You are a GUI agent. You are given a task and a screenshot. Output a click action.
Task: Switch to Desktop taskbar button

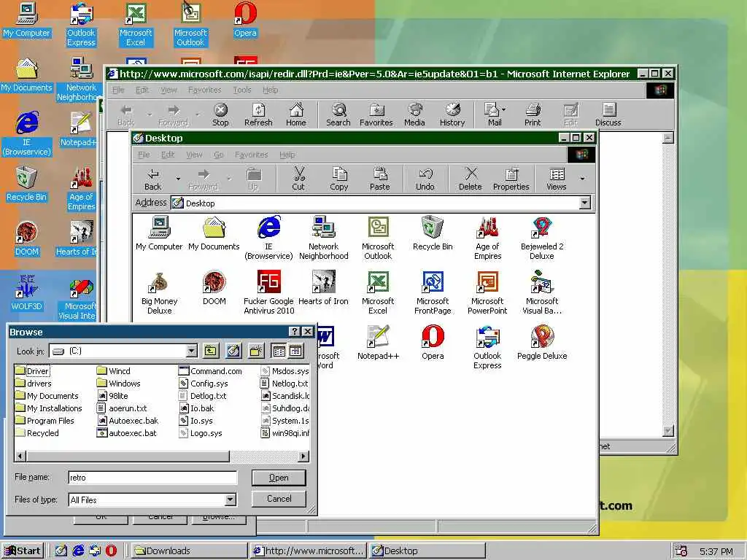(x=427, y=551)
